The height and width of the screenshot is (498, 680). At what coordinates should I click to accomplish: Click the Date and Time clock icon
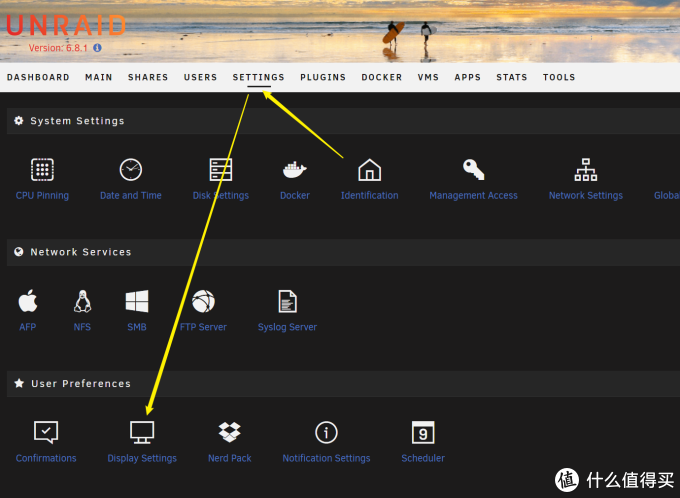click(131, 169)
